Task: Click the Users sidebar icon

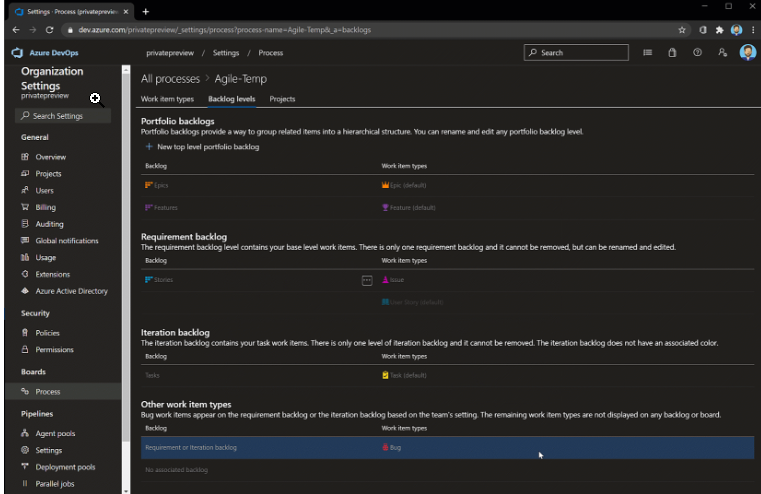Action: click(x=25, y=190)
